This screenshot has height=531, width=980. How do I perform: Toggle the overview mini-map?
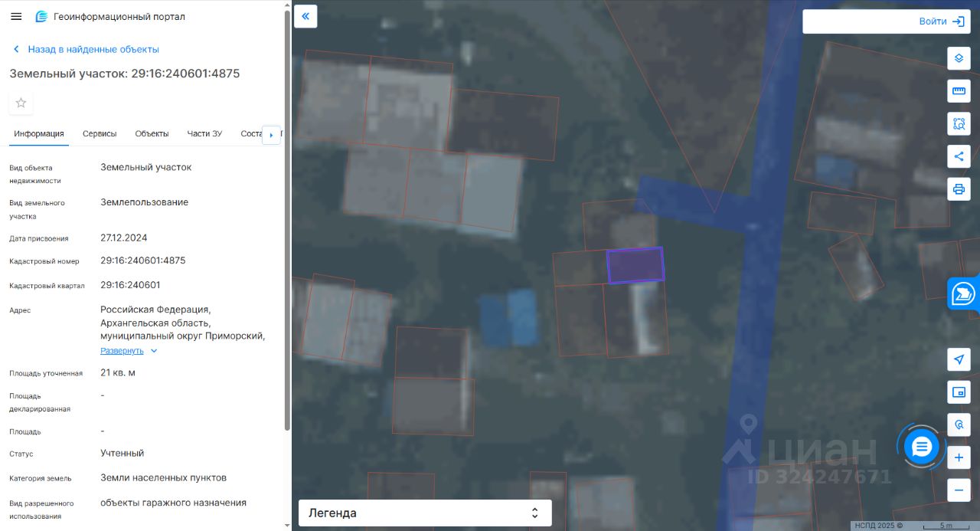(x=959, y=392)
